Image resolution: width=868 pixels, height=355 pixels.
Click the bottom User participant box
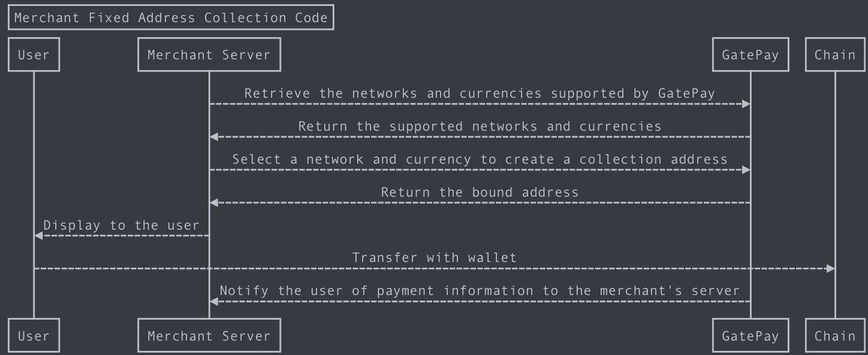(34, 335)
